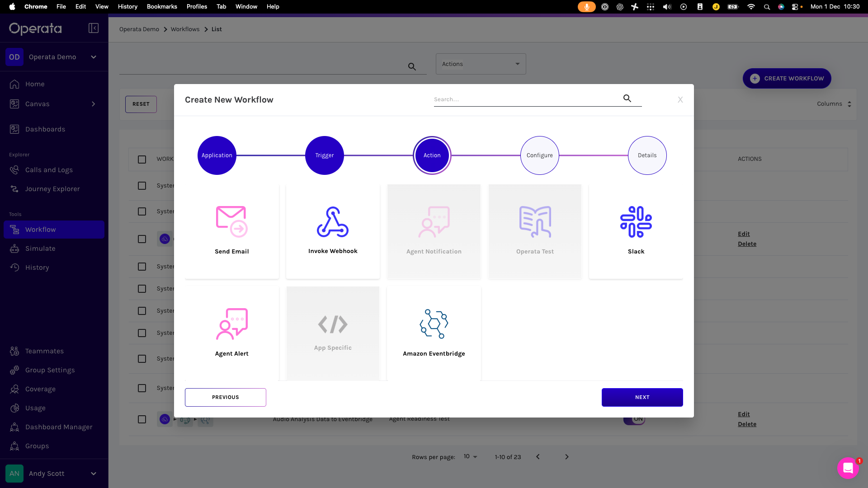Click the Operata Test card
868x488 pixels.
pyautogui.click(x=535, y=231)
